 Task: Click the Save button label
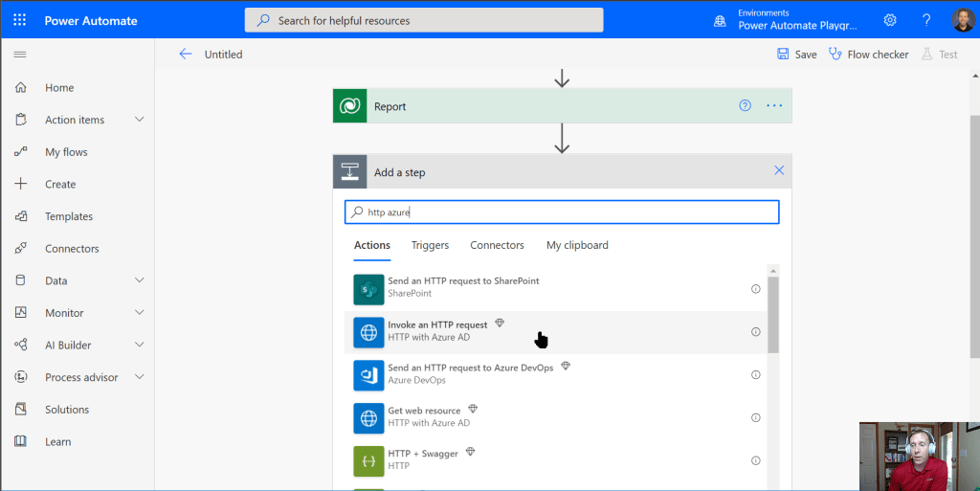pos(806,55)
